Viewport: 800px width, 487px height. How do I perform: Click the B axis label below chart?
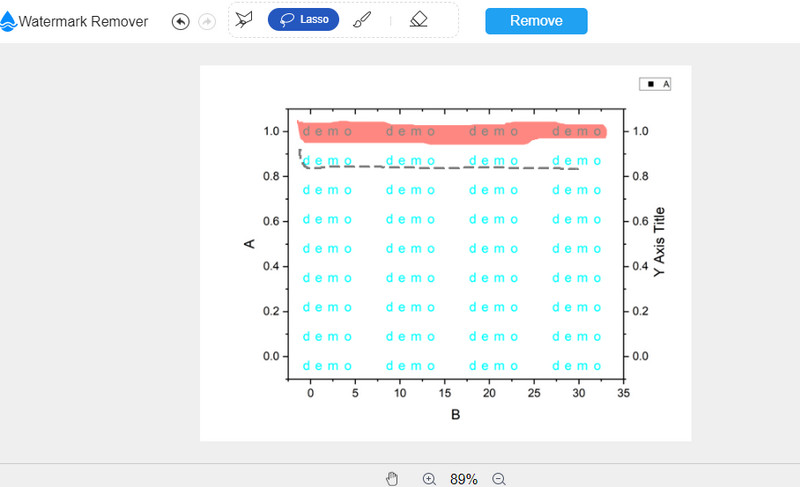(x=455, y=414)
